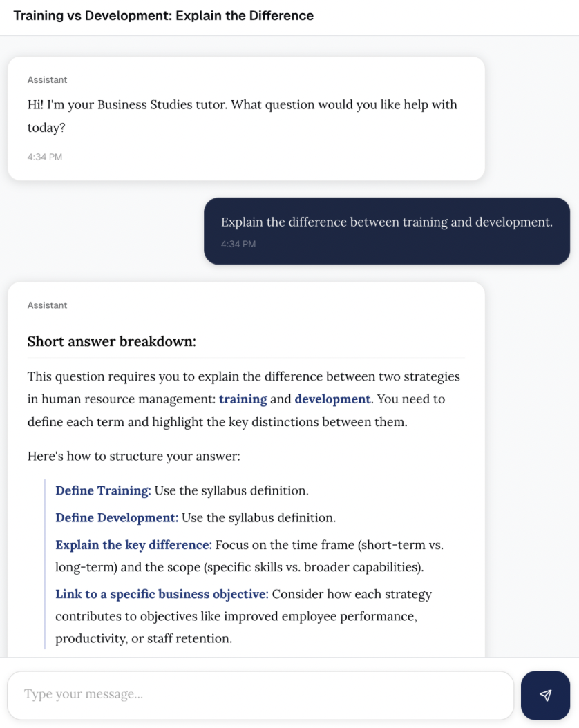Click the user message about training and development
Viewport: 579px width, 728px height.
[x=387, y=231]
